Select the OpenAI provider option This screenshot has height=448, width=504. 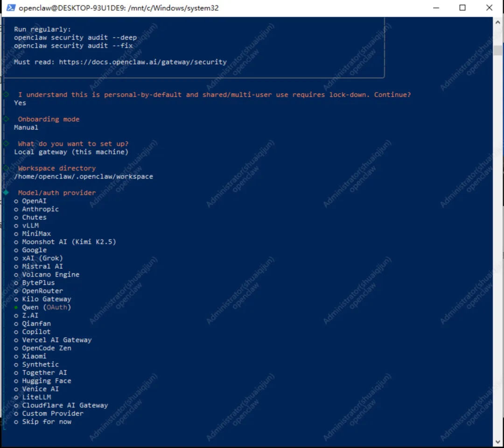[x=30, y=201]
